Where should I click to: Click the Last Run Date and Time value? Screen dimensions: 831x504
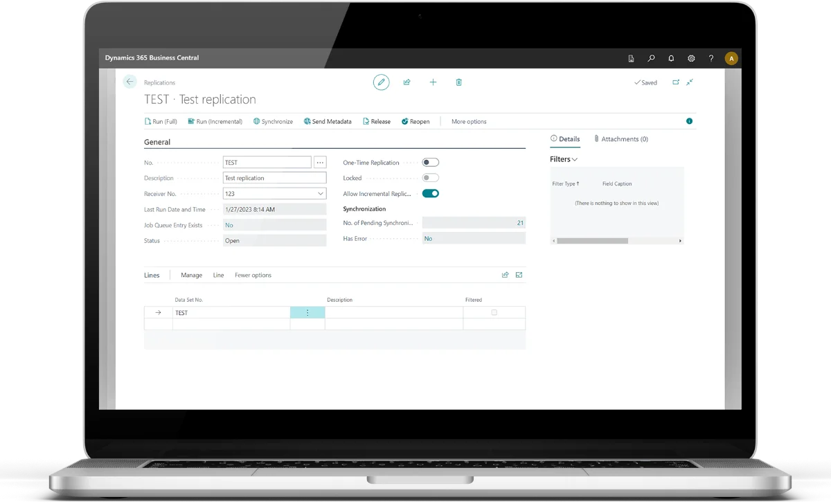[x=274, y=209]
